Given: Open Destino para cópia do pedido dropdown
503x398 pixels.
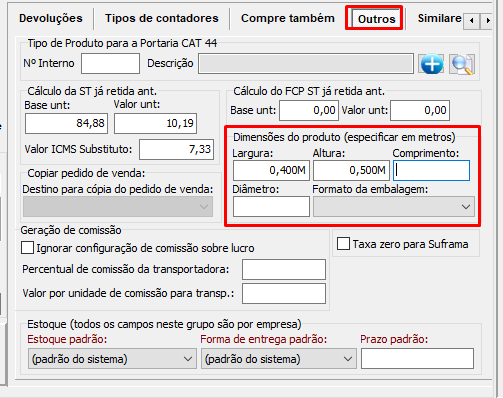Looking at the screenshot, I should [118, 206].
